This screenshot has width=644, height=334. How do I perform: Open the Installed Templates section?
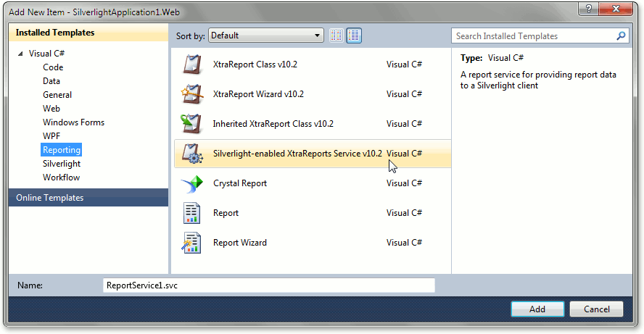click(x=88, y=33)
